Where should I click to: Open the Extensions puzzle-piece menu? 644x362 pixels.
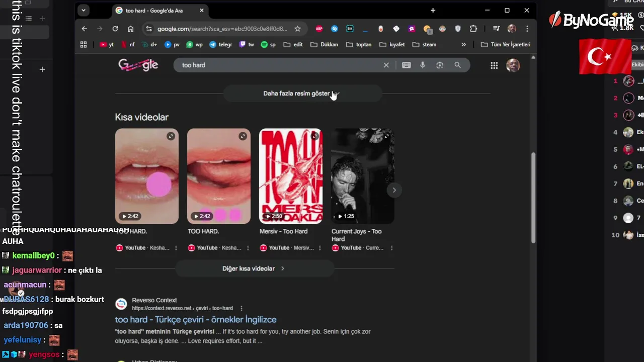(473, 29)
